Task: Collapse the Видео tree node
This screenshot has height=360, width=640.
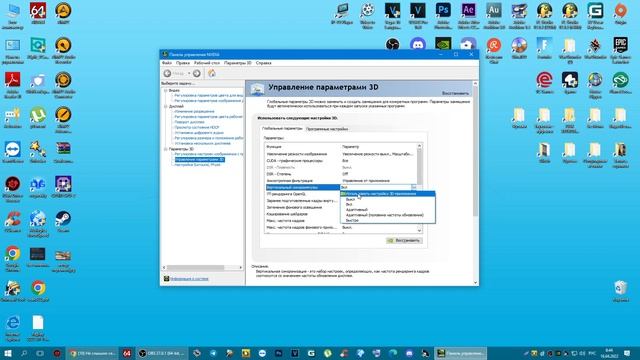Action: click(x=166, y=90)
